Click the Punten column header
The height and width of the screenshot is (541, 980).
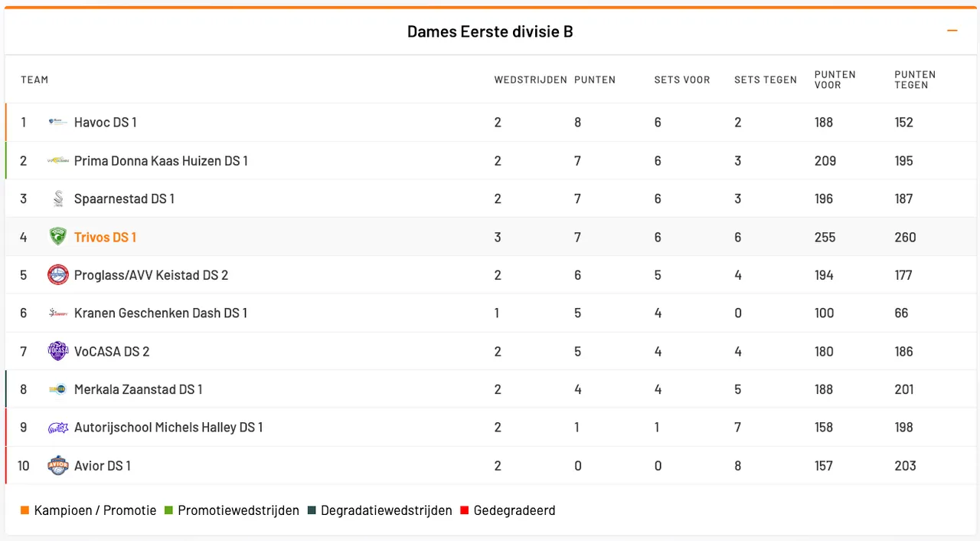coord(595,80)
